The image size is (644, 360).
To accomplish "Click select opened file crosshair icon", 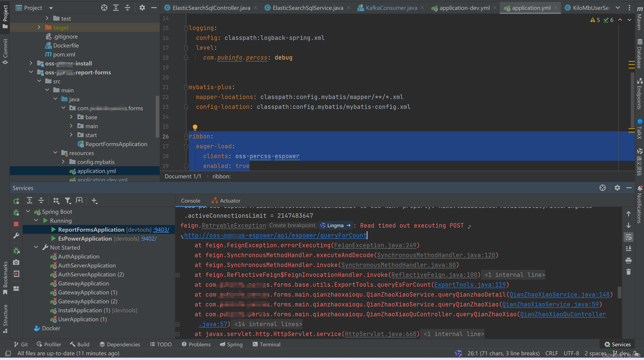I will tap(104, 8).
